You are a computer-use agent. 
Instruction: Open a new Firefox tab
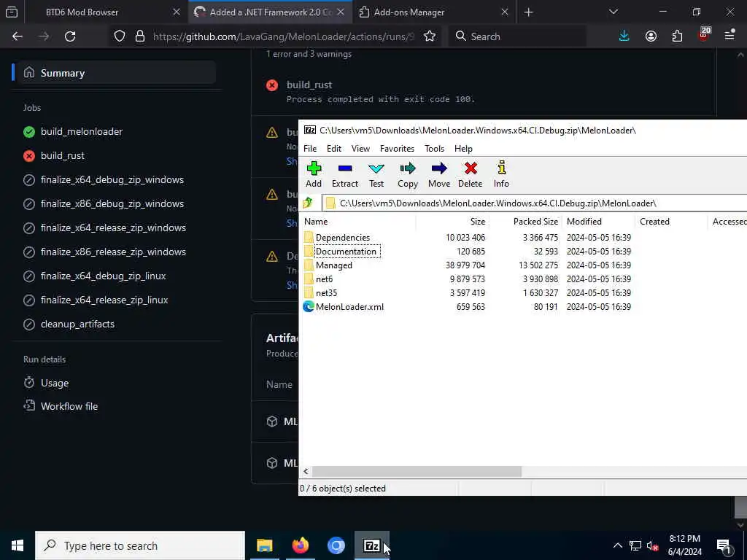pyautogui.click(x=529, y=12)
